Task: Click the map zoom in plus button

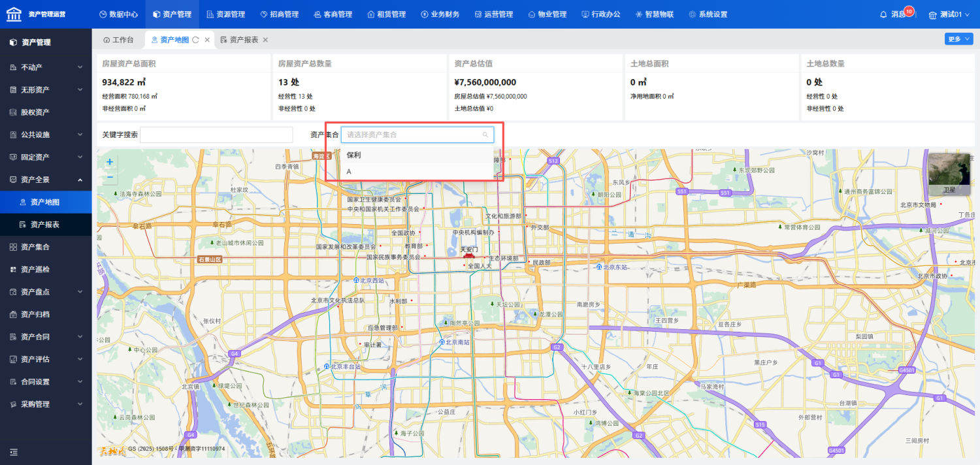Action: 110,163
